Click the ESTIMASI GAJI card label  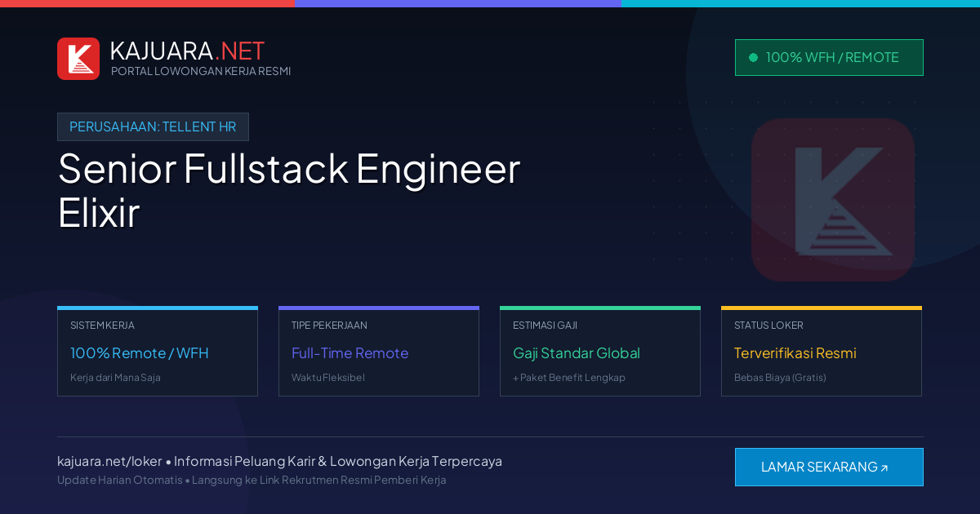click(x=545, y=325)
